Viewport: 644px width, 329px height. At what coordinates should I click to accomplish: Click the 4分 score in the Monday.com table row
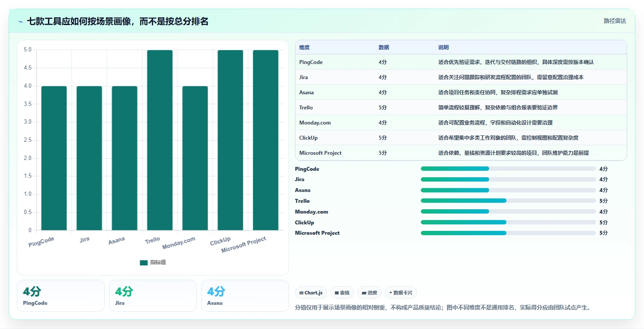[383, 123]
